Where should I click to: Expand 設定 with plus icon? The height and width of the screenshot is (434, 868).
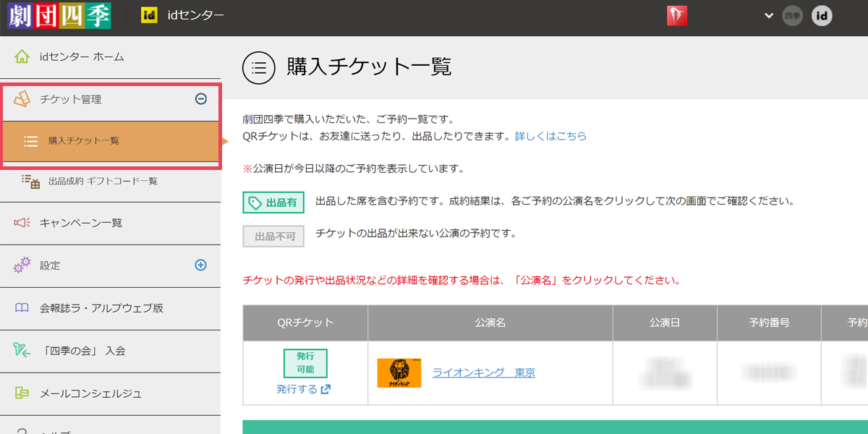(201, 265)
